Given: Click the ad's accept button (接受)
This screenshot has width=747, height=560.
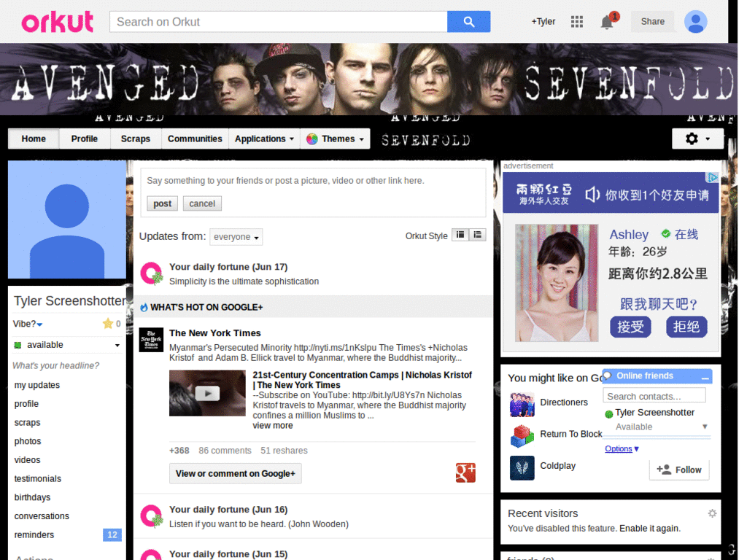Looking at the screenshot, I should click(630, 327).
